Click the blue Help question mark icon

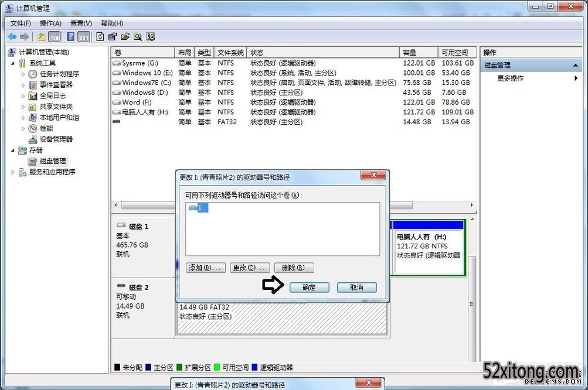pos(70,37)
